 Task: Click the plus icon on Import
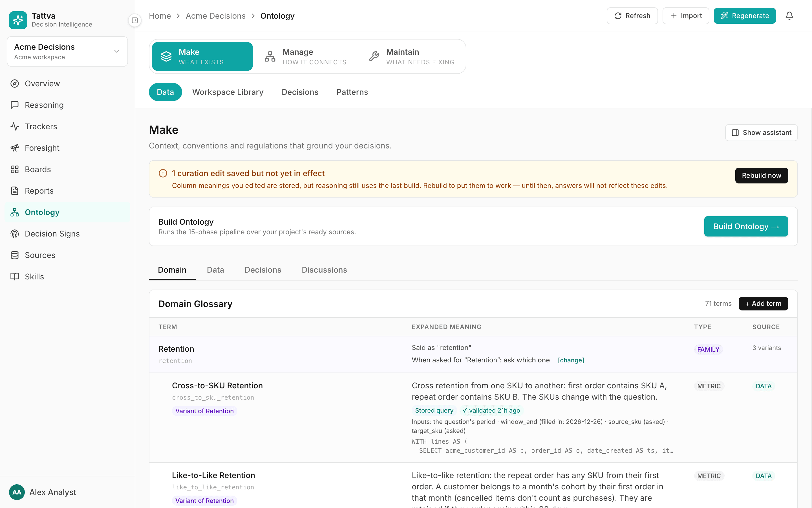pyautogui.click(x=673, y=16)
